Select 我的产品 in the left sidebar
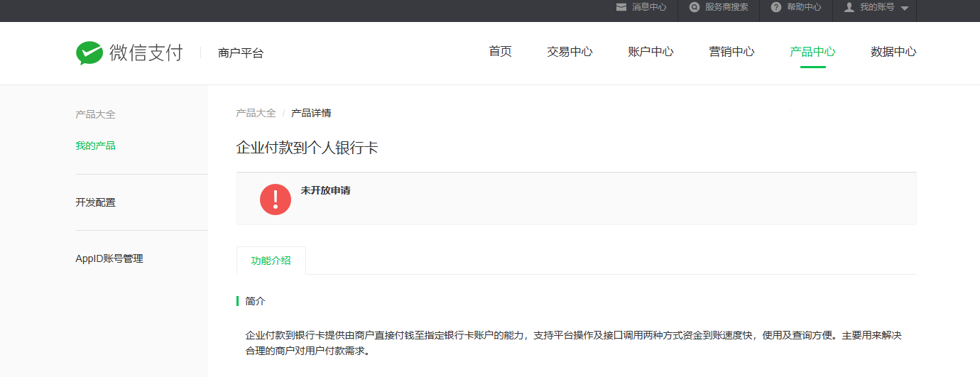 pyautogui.click(x=95, y=146)
